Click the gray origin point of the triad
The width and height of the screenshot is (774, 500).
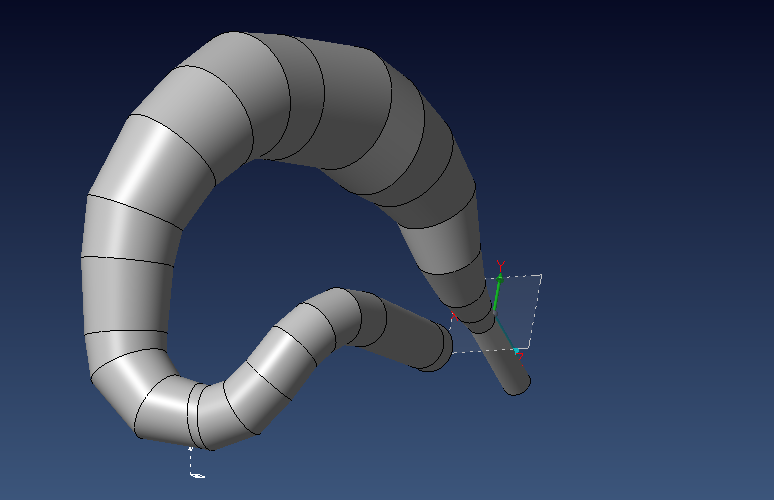tap(493, 313)
